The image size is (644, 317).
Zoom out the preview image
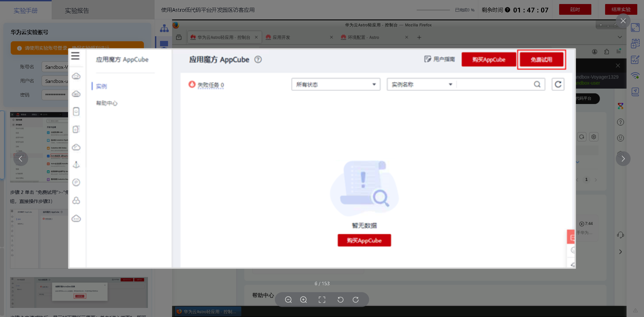point(288,300)
